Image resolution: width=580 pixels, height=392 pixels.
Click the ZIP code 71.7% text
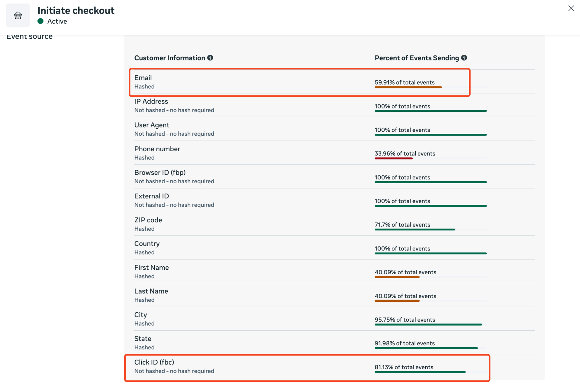pos(402,225)
